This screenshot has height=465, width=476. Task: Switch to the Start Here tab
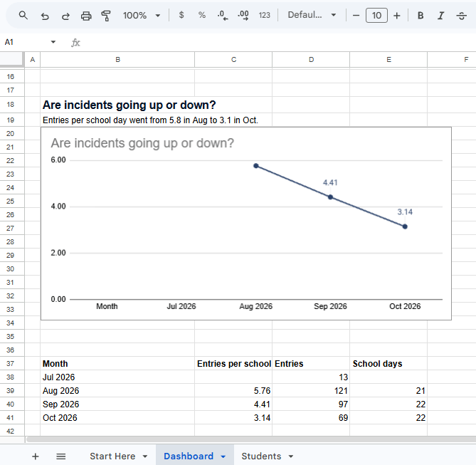coord(112,456)
